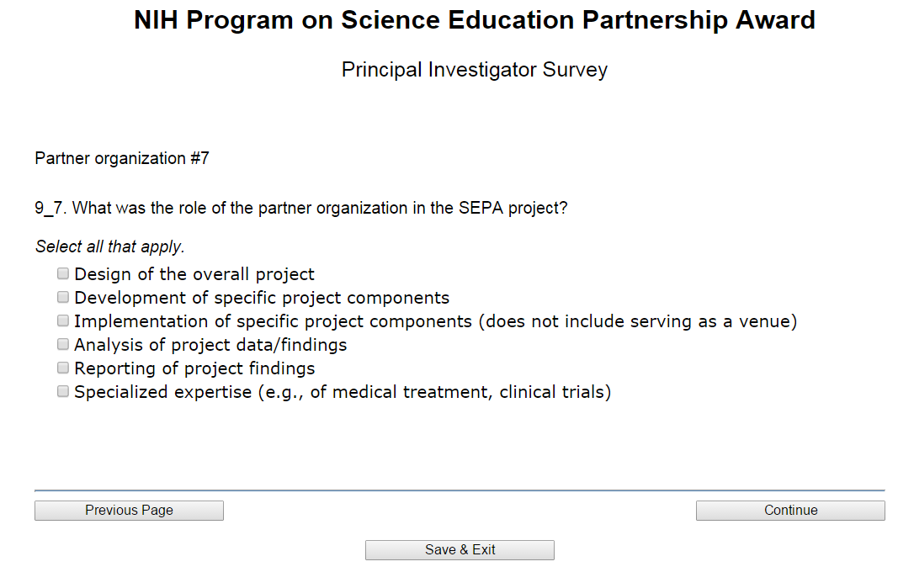898x588 pixels.
Task: Click 'Reporting of project findings' label text
Action: click(194, 368)
